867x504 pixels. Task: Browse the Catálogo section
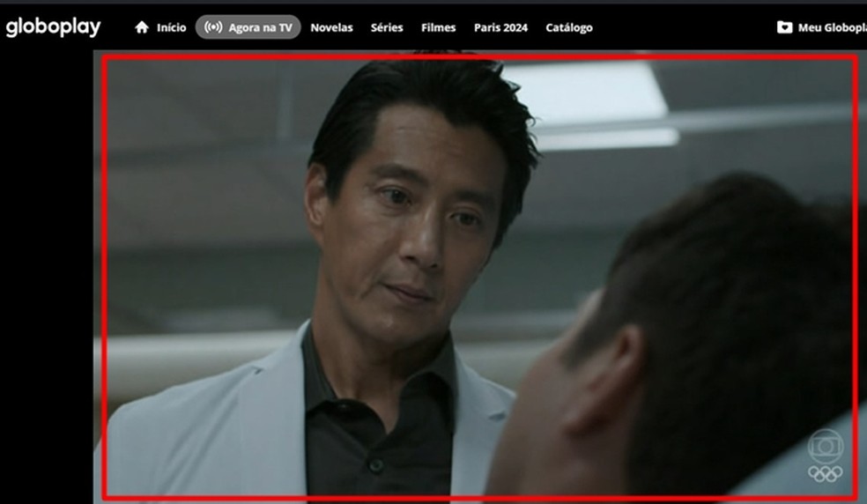pyautogui.click(x=569, y=27)
